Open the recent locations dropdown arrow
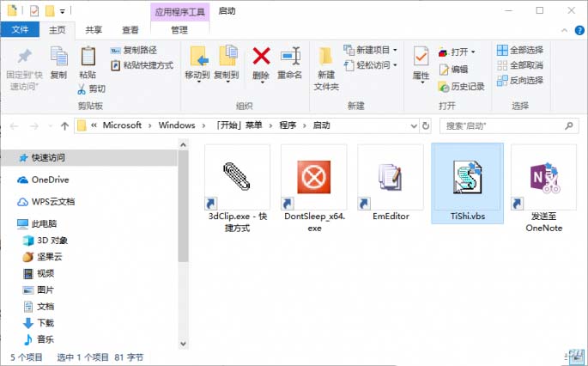 pyautogui.click(x=51, y=126)
